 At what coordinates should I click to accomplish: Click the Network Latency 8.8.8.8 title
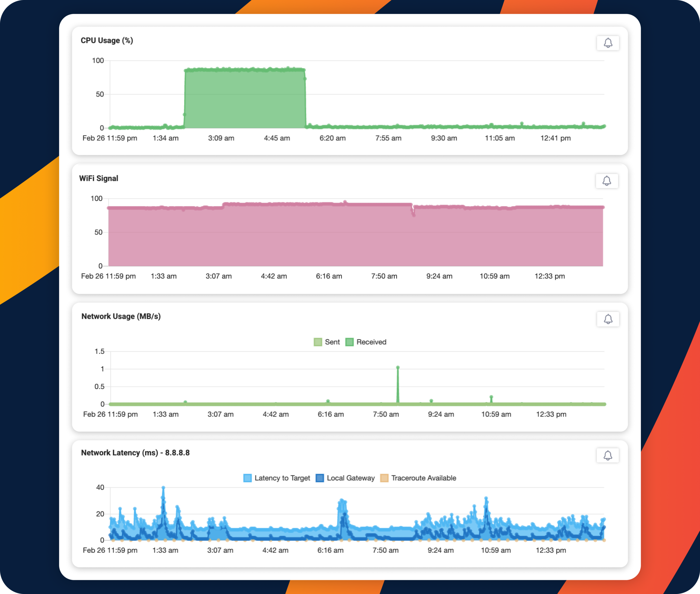coord(135,453)
